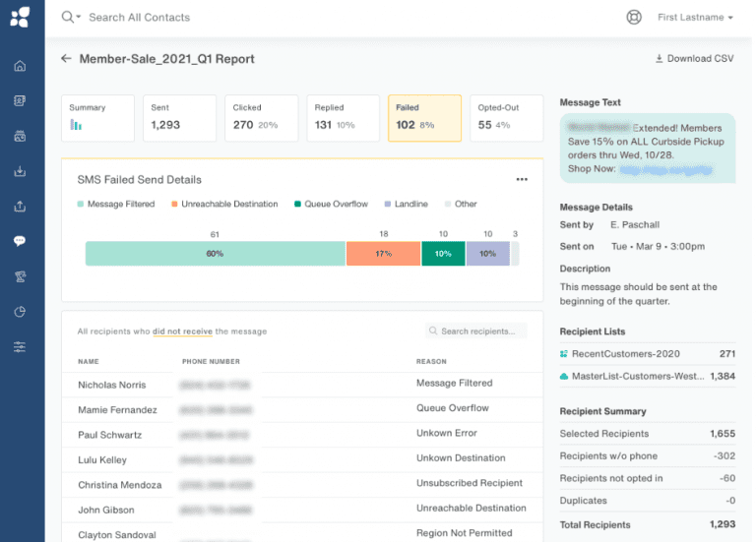This screenshot has height=542, width=756.
Task: Click the Search recipients input field
Action: pyautogui.click(x=476, y=331)
